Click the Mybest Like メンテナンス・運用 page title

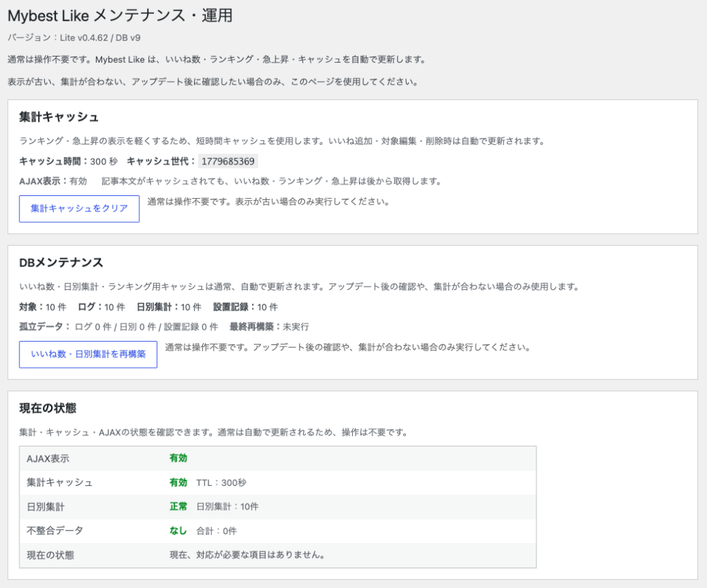pyautogui.click(x=120, y=16)
